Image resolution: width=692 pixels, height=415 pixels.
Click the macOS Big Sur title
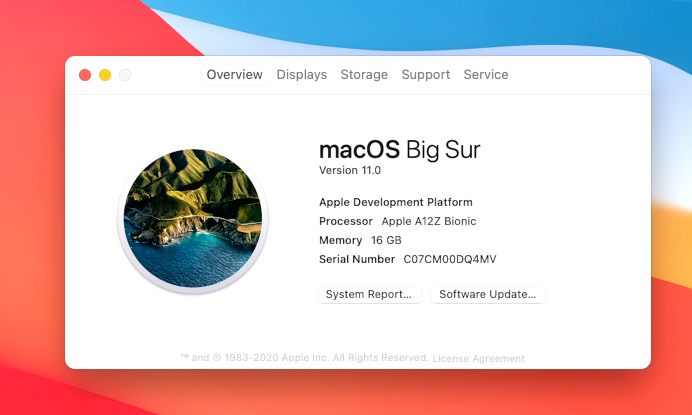coord(399,150)
